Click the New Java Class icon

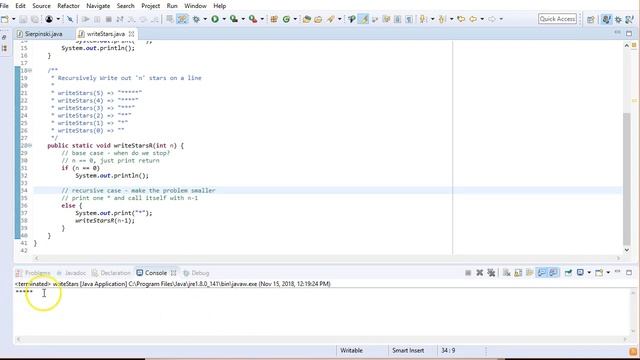click(x=286, y=19)
